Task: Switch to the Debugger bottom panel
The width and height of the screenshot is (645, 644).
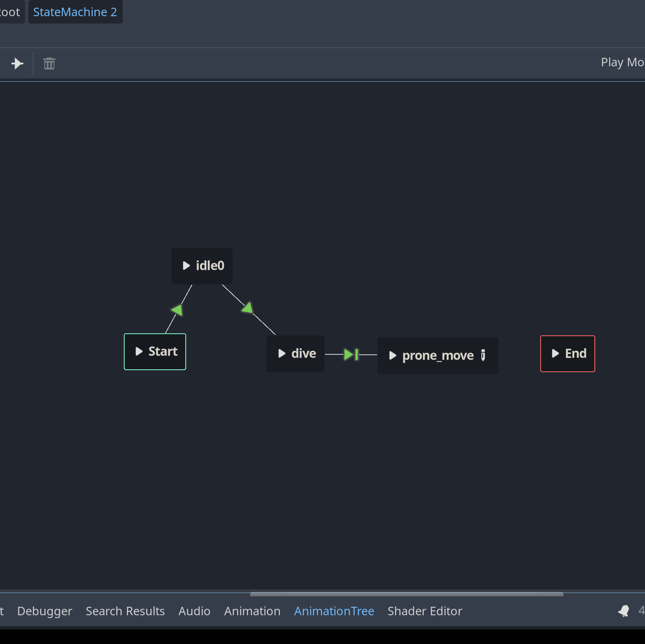Action: click(x=45, y=611)
